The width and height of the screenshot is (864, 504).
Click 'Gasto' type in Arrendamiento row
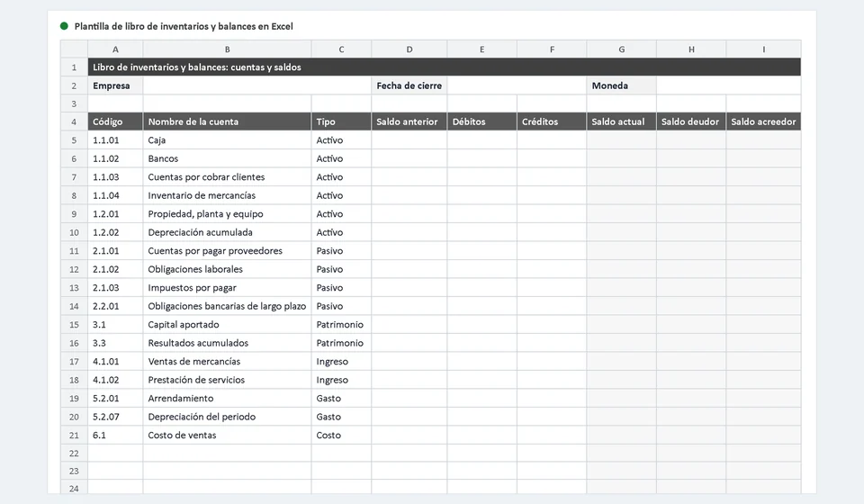[x=341, y=399]
